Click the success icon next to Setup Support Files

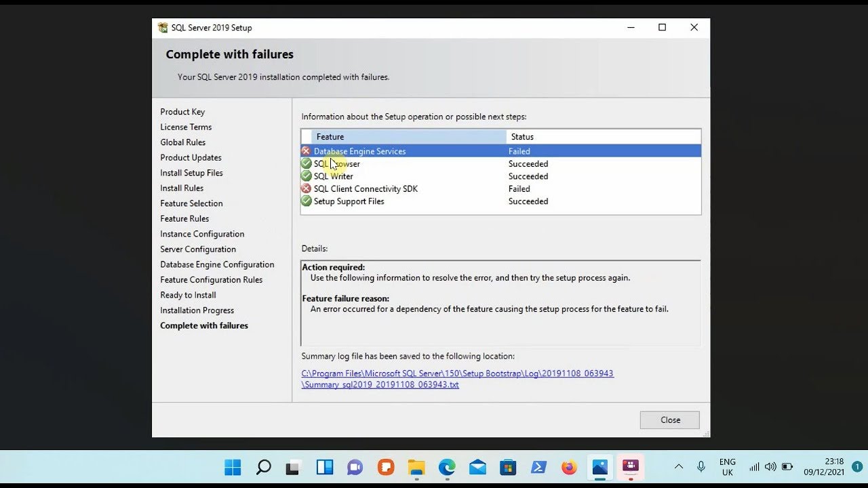point(307,201)
